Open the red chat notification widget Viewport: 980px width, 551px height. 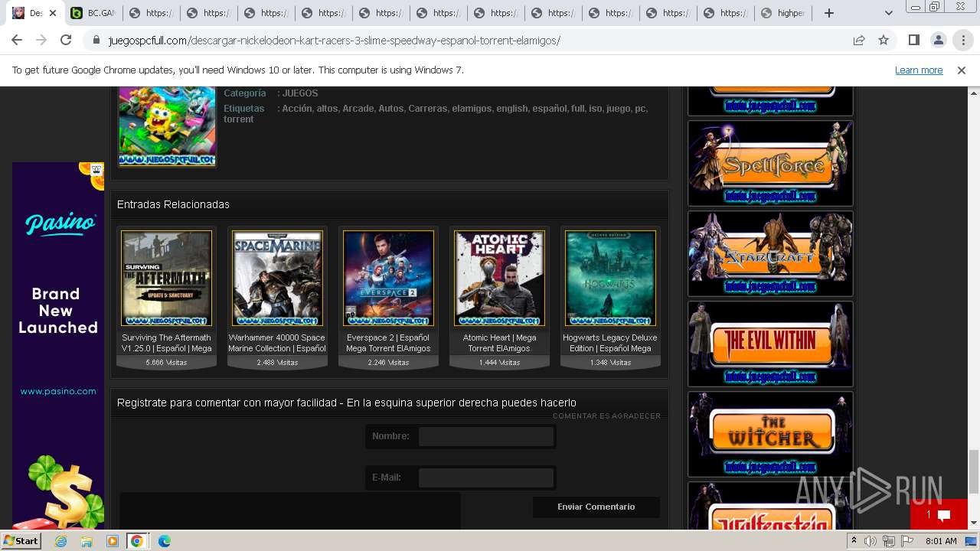(939, 514)
